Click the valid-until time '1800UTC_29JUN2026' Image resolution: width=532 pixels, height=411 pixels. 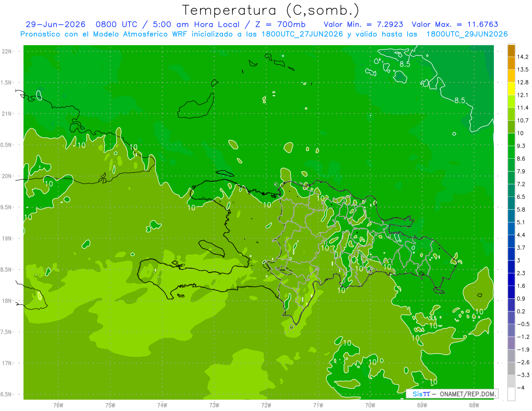467,34
